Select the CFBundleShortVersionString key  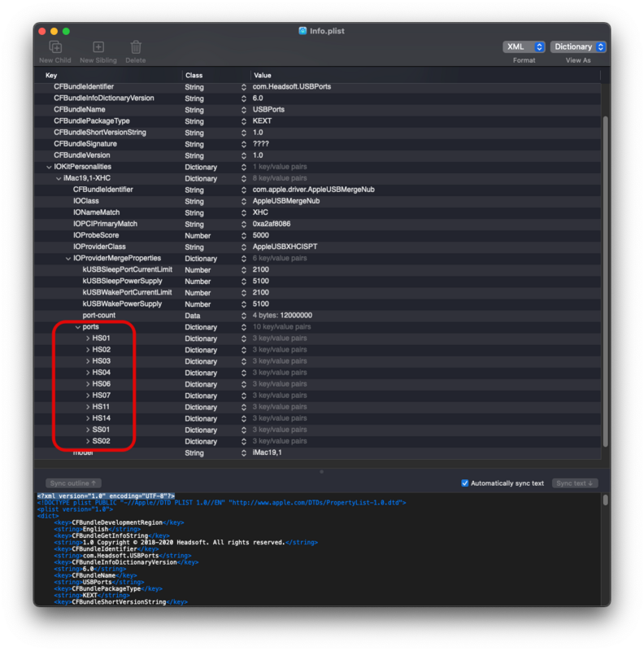tap(99, 133)
